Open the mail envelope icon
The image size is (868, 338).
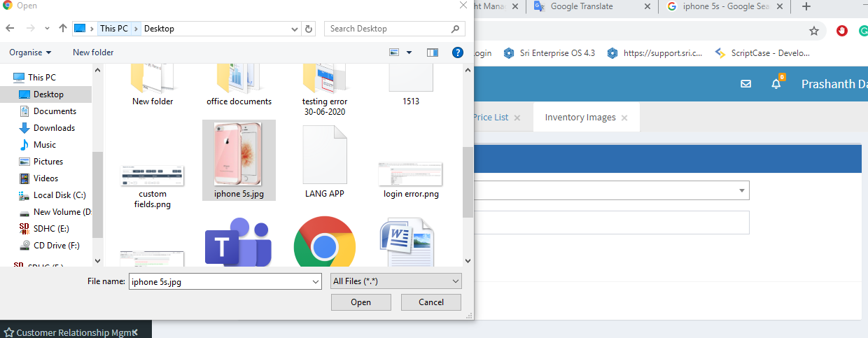tap(745, 84)
